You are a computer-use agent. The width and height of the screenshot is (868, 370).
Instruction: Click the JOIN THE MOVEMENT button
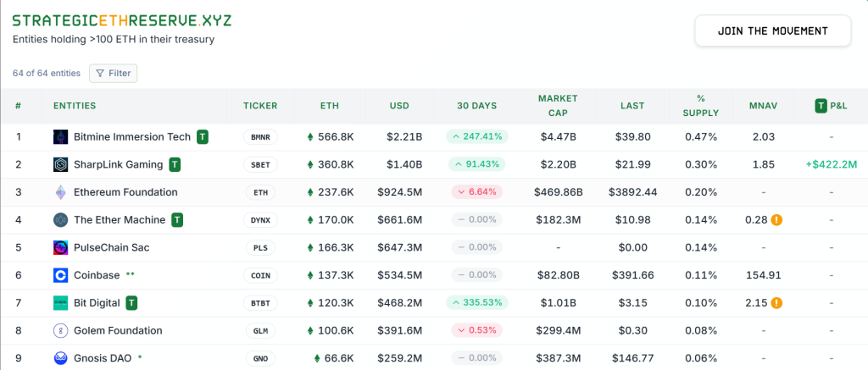[773, 31]
